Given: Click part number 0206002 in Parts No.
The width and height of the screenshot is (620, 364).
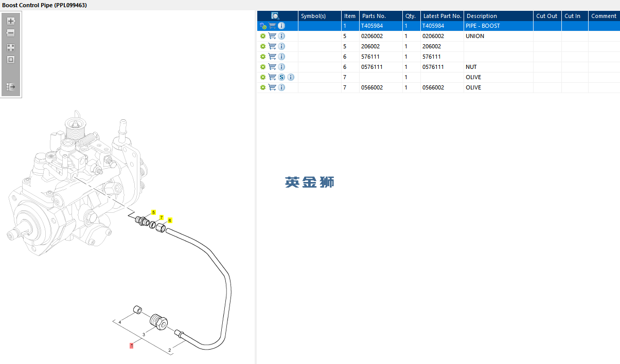Looking at the screenshot, I should (381, 36).
